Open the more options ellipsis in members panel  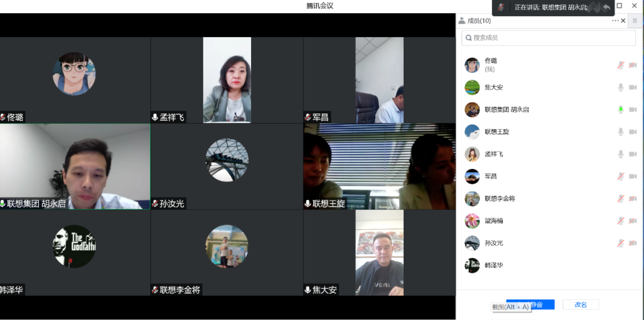tap(615, 20)
